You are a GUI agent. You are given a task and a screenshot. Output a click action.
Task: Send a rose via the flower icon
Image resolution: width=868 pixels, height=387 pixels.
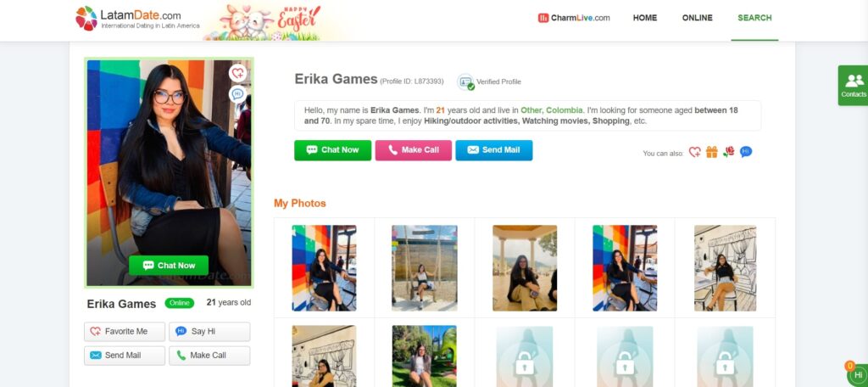[728, 152]
